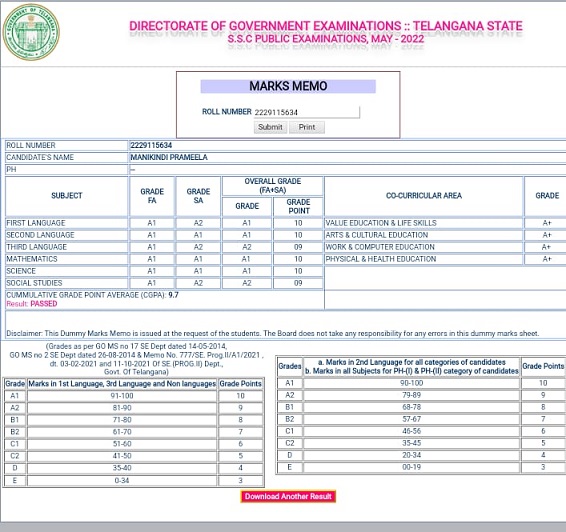Click SOCIAL STUDIES subject cell

click(66, 283)
